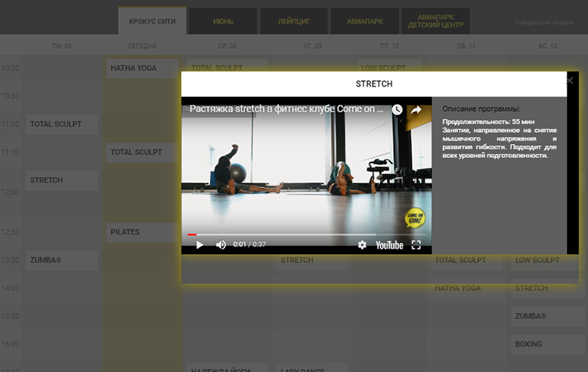This screenshot has width=588, height=372.
Task: Open Thursday STRETCH class at 13:00
Action: (x=312, y=262)
